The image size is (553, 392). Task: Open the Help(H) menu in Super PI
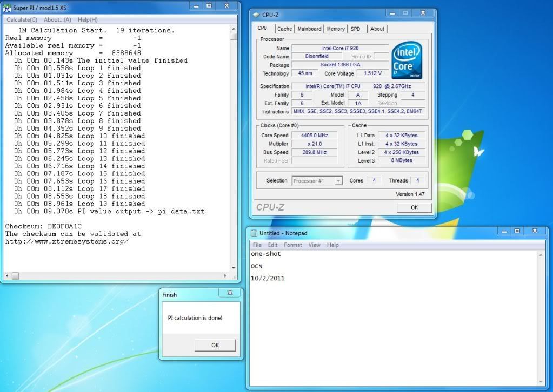tap(88, 20)
